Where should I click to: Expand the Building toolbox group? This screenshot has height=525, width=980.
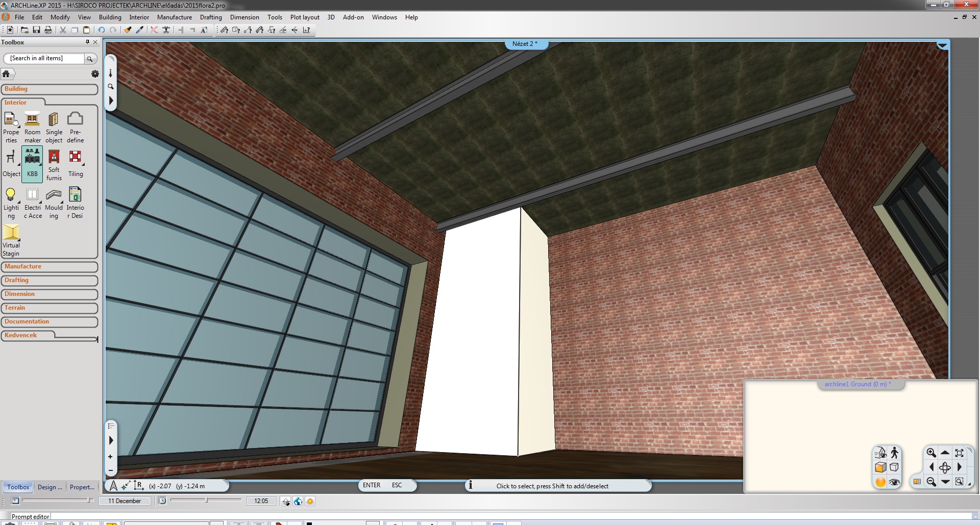coord(49,89)
